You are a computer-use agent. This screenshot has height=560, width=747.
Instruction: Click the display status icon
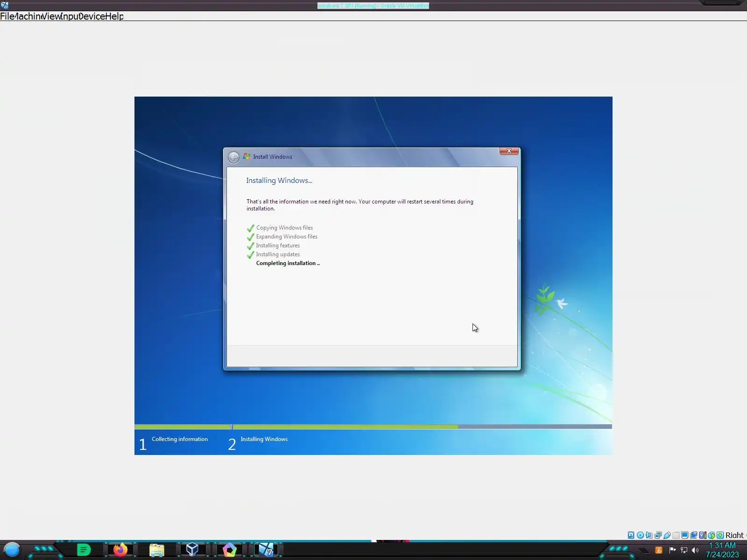tap(684, 535)
